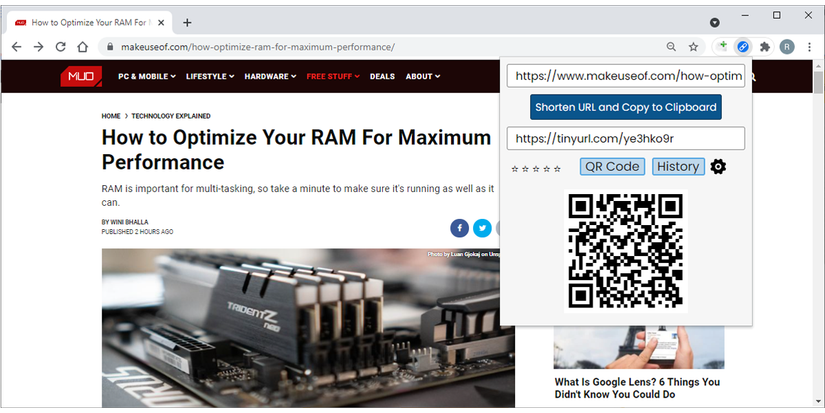Image resolution: width=825 pixels, height=413 pixels.
Task: Go to Home breadcrumb
Action: (111, 116)
